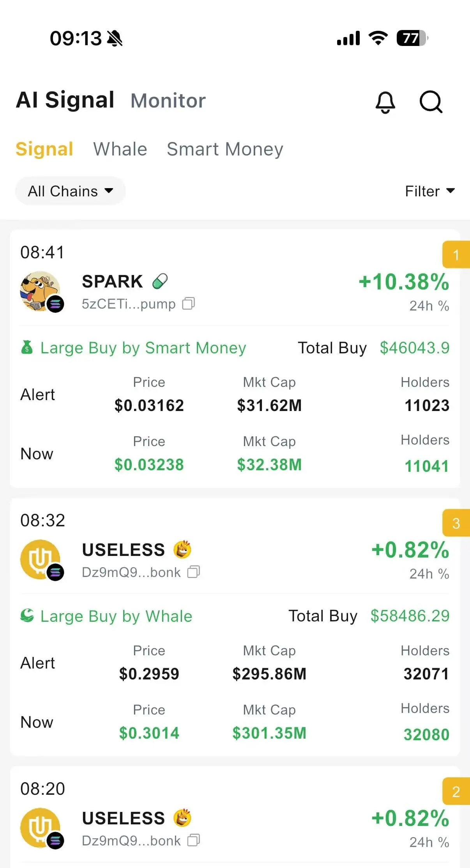Open notifications bell icon
Viewport: 470px width, 868px height.
tap(385, 102)
